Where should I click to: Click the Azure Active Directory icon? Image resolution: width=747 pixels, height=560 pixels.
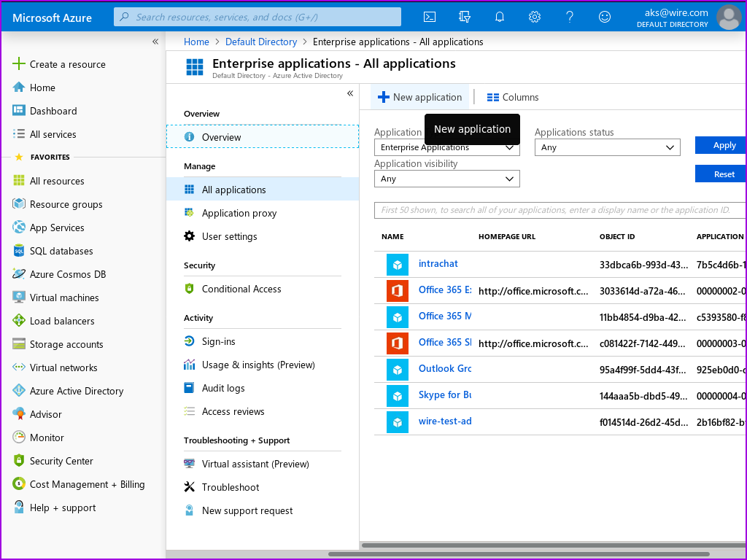(x=18, y=391)
